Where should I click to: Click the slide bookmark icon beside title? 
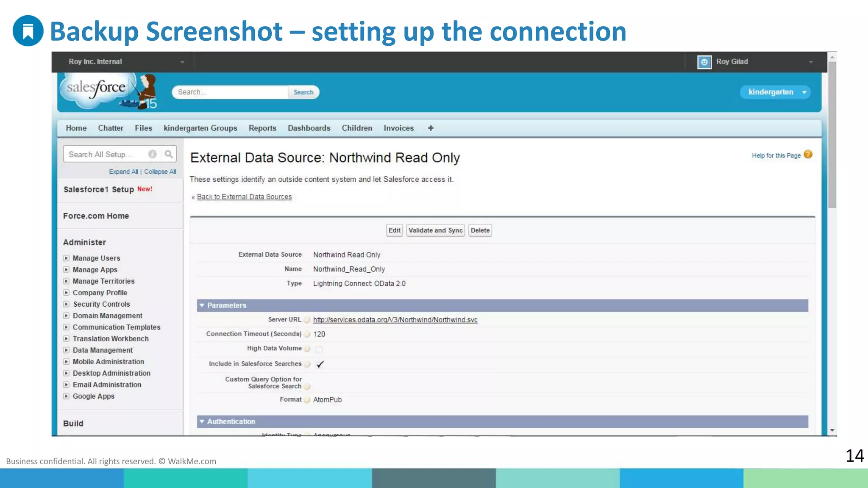[28, 31]
